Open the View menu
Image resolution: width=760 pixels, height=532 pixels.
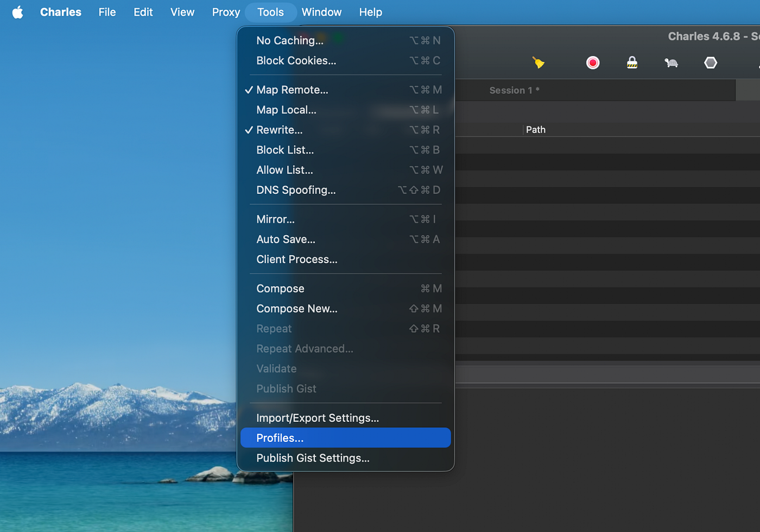click(182, 12)
